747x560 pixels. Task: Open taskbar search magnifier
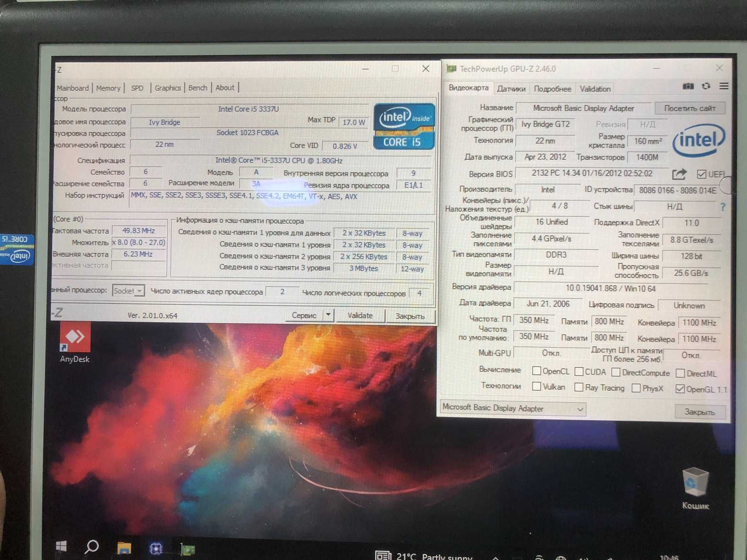(92, 547)
